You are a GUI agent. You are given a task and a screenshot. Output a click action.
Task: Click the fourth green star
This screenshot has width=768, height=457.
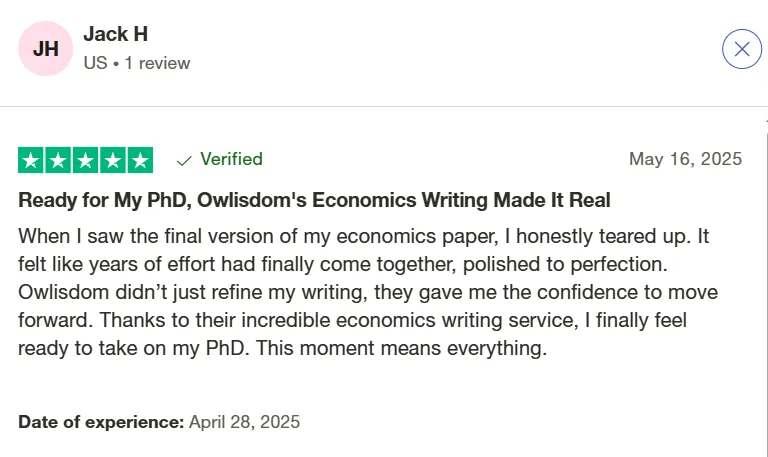point(113,160)
